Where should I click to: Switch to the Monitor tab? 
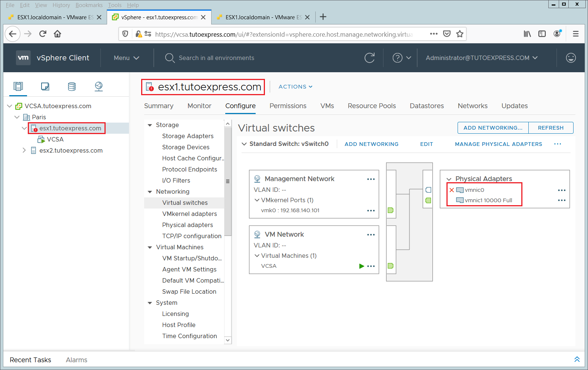pos(199,106)
